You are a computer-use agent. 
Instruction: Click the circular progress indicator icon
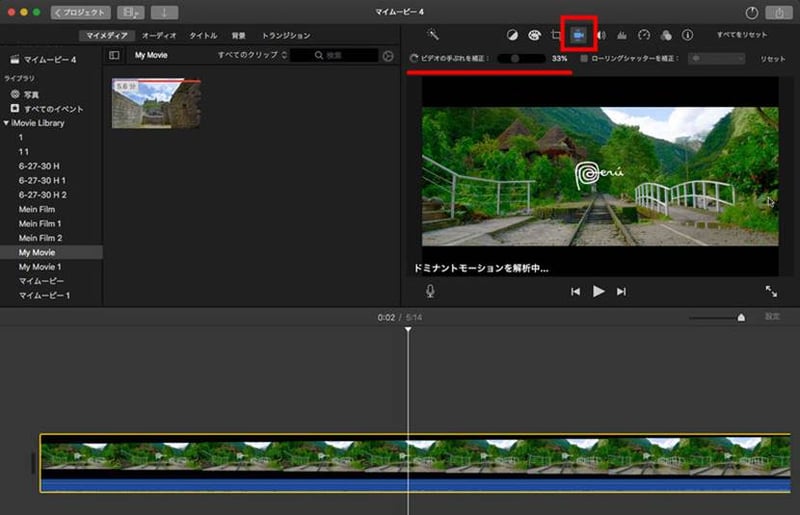point(752,13)
